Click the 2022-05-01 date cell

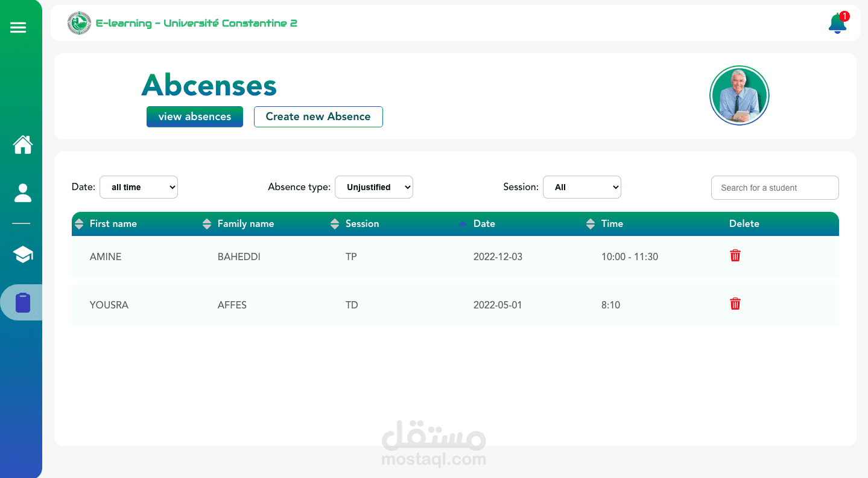click(x=498, y=305)
